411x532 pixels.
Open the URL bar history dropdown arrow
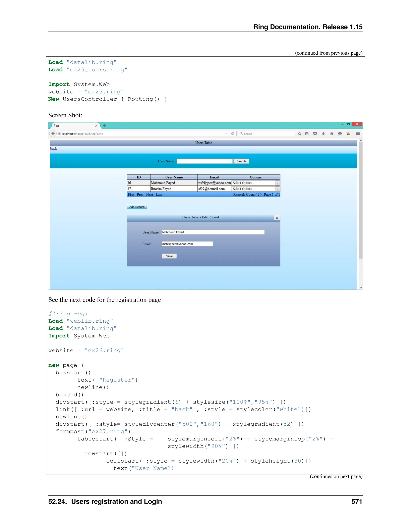pos(226,134)
